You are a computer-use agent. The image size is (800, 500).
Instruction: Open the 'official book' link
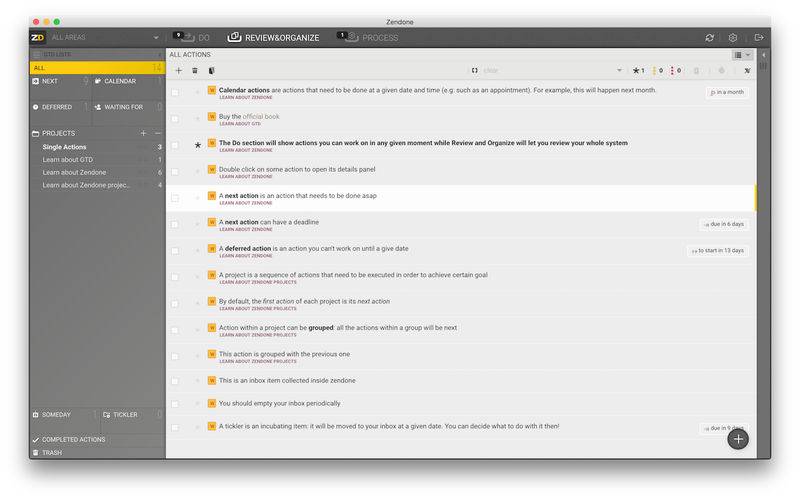tap(261, 116)
